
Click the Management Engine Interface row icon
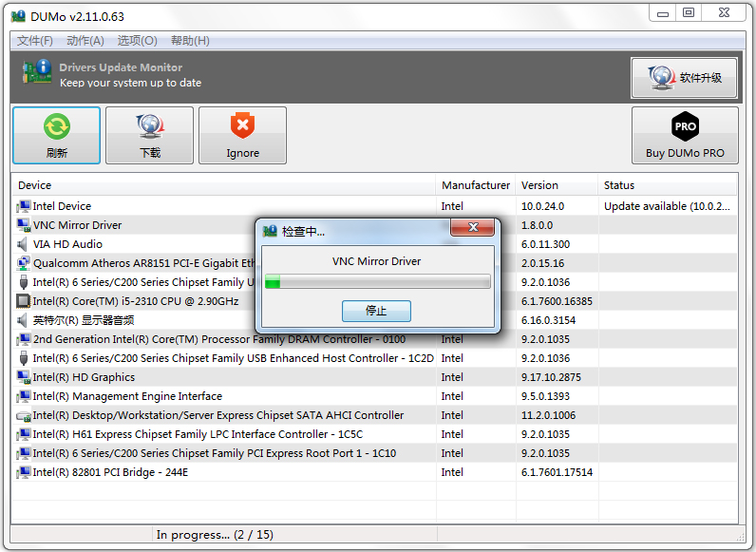pyautogui.click(x=23, y=396)
